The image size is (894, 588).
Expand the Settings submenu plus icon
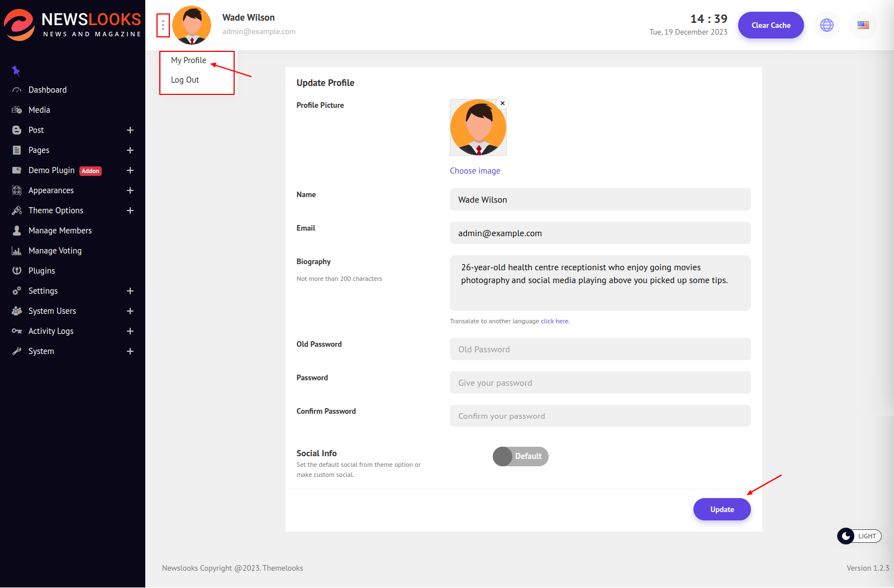(x=130, y=291)
